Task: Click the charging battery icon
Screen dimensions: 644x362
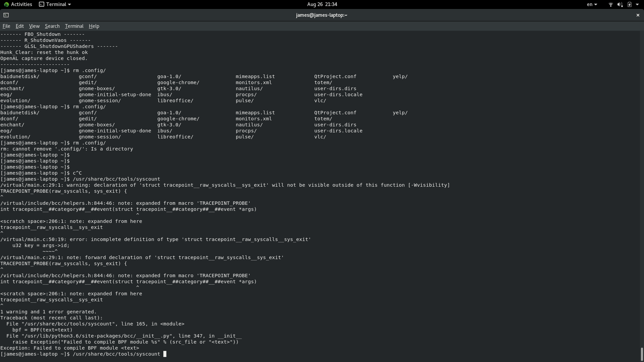Action: [629, 4]
